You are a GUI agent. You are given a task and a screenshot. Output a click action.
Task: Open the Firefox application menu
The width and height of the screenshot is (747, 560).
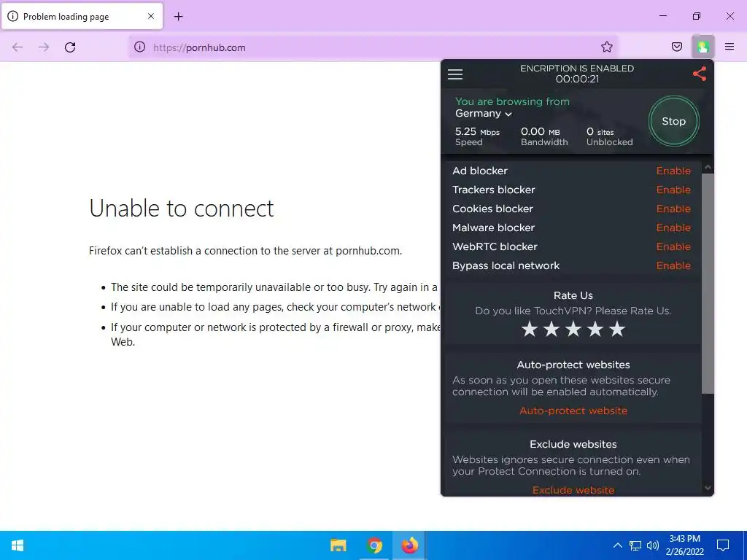[x=729, y=47]
